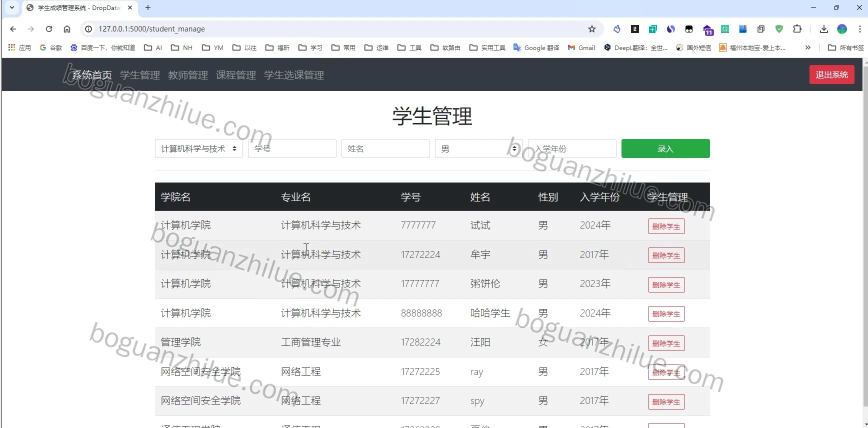Go to 系统首页 in the navbar
The height and width of the screenshot is (428, 868).
coord(92,75)
